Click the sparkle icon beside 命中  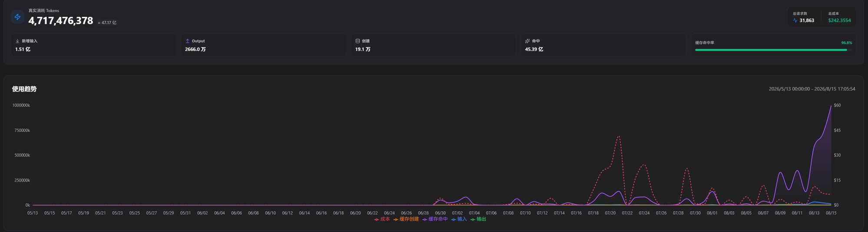pos(527,41)
